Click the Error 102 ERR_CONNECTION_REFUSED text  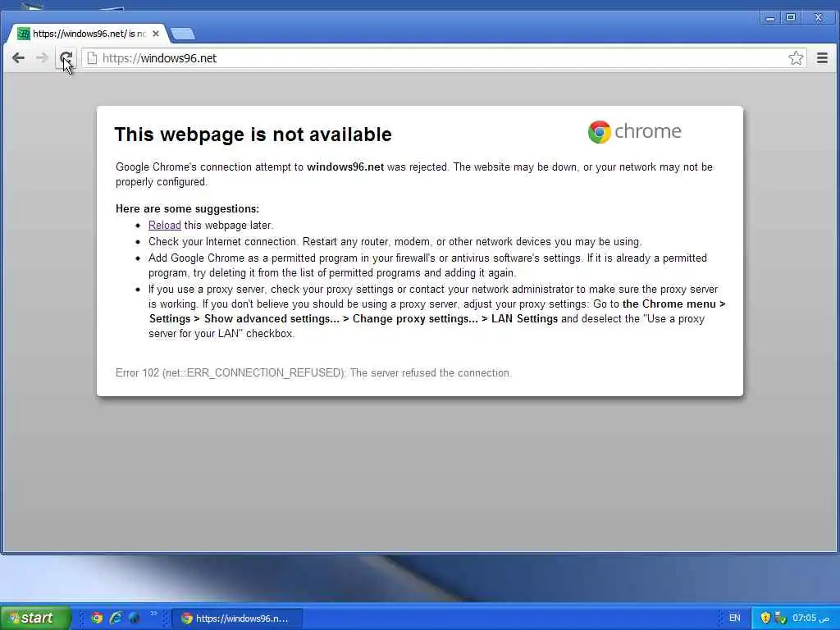(313, 373)
